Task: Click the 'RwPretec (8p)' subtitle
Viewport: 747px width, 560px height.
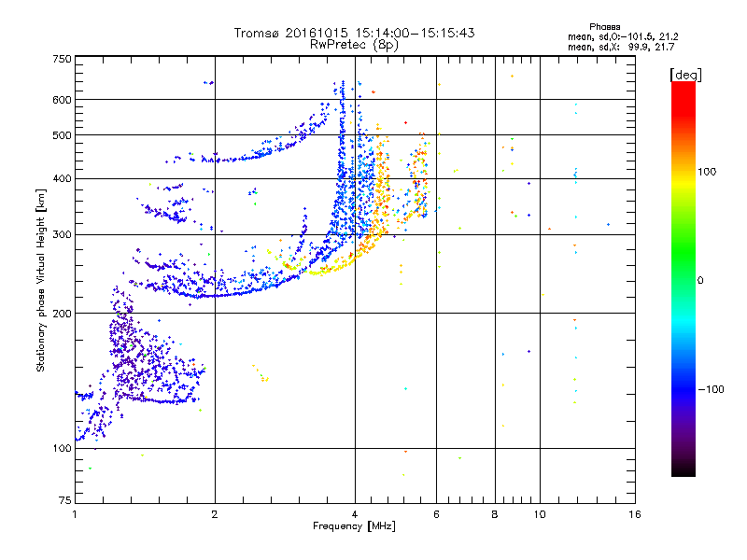Action: (354, 45)
